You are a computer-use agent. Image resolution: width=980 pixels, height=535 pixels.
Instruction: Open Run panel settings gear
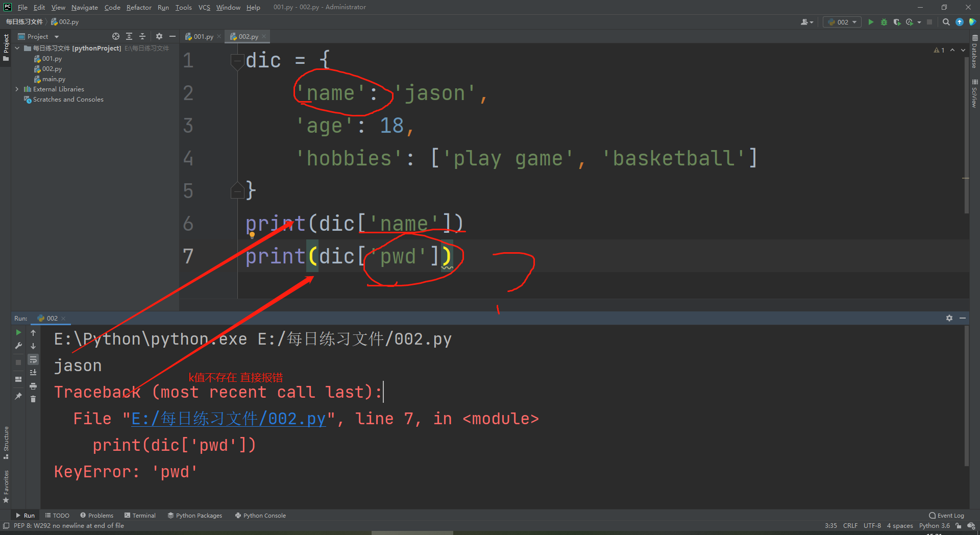coord(949,318)
